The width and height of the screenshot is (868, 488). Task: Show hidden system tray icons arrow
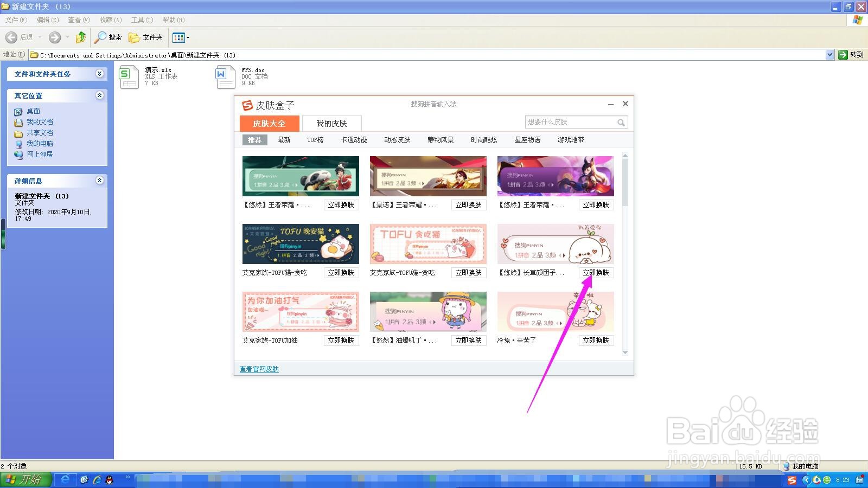point(806,480)
